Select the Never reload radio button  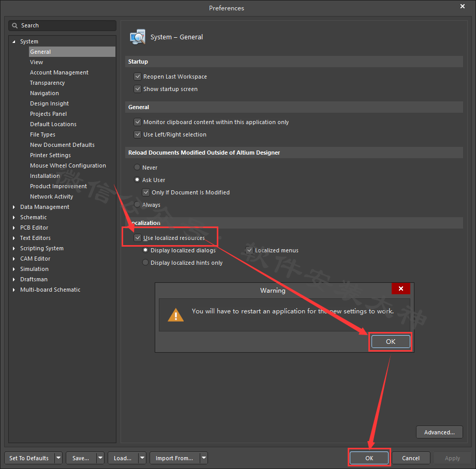click(x=137, y=168)
